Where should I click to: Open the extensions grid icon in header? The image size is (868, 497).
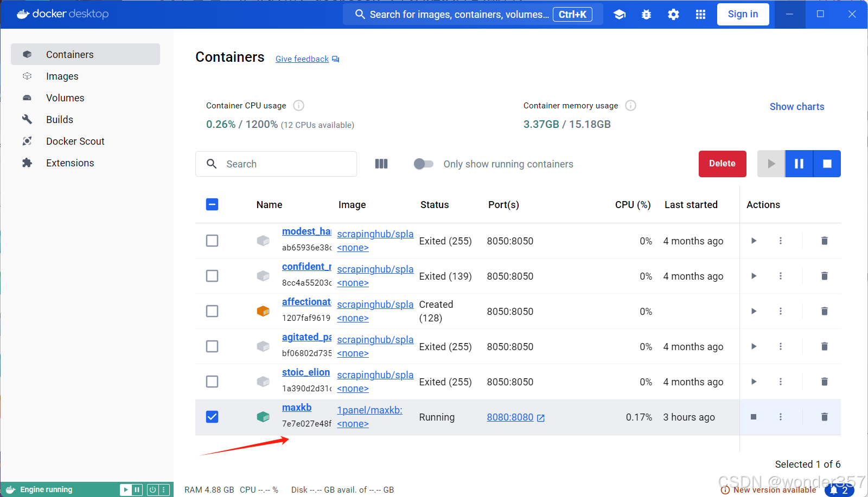700,15
